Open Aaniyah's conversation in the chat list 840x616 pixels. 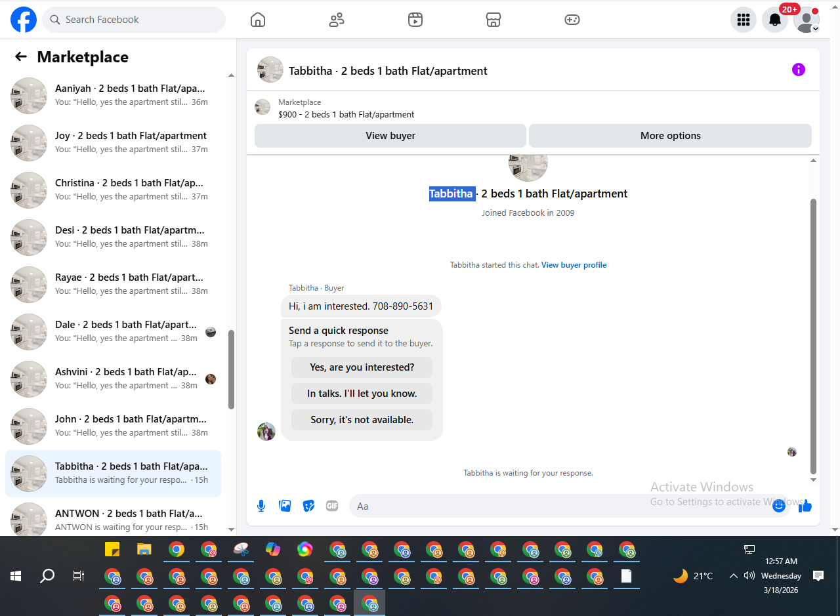coord(113,96)
